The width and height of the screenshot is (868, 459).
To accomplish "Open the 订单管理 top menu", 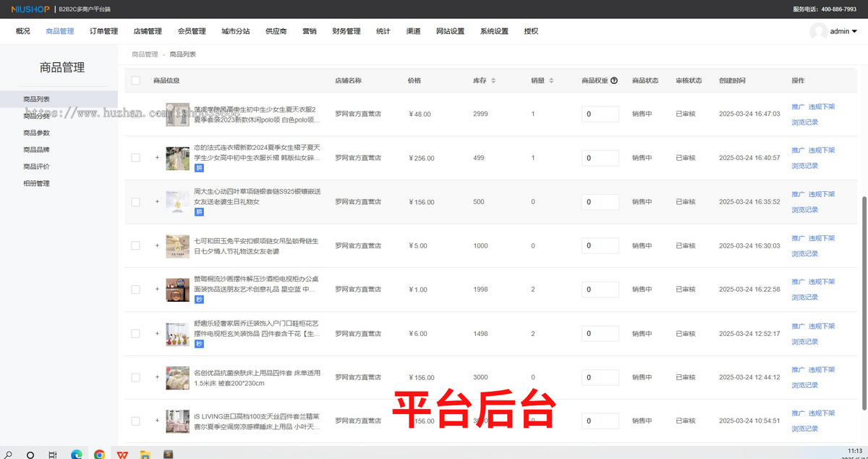I will coord(103,31).
